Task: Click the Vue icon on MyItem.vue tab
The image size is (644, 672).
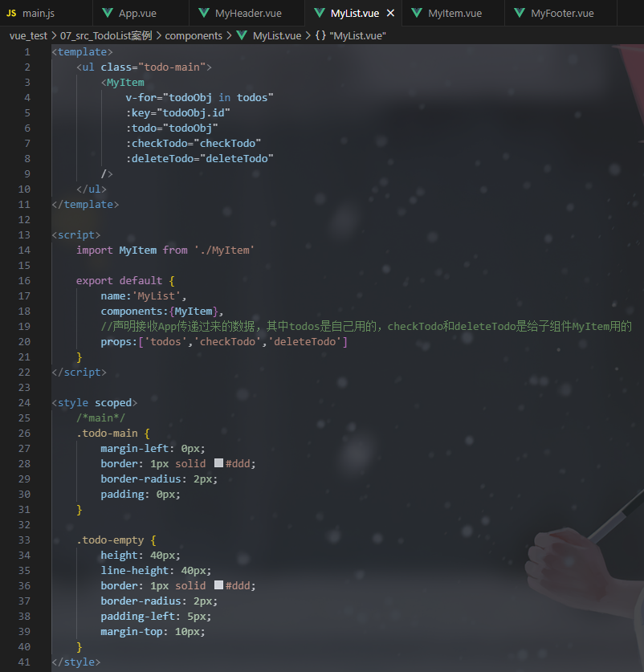Action: point(417,14)
